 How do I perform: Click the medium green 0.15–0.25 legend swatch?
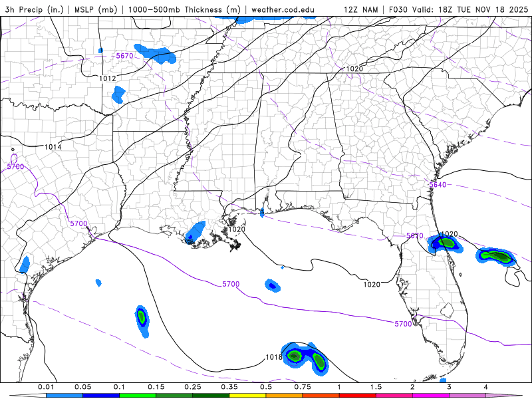(x=174, y=396)
